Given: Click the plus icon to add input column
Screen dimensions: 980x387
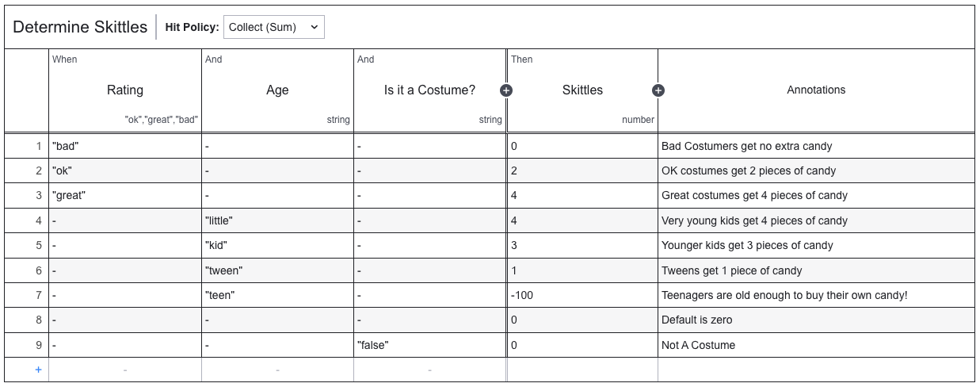Looking at the screenshot, I should [x=506, y=90].
